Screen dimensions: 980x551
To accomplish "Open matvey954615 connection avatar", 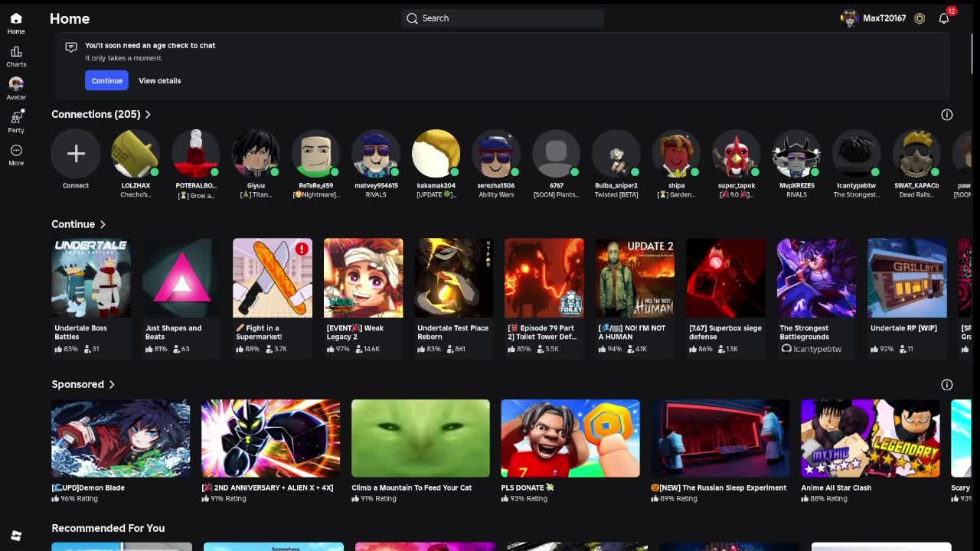I will (x=376, y=154).
